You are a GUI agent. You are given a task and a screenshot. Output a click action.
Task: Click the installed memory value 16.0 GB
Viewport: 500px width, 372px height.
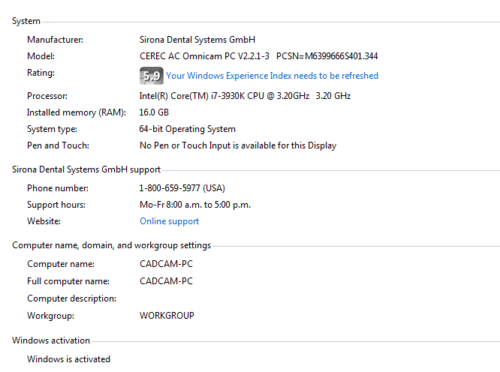pos(154,112)
